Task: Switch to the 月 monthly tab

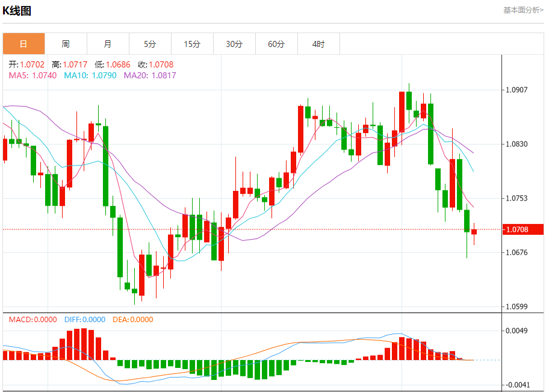Action: [x=108, y=44]
